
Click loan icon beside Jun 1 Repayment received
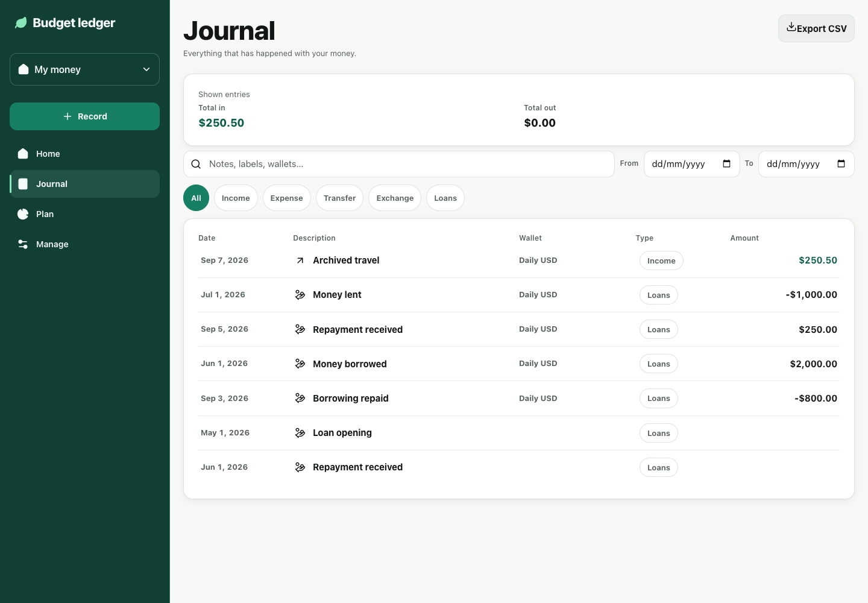300,467
